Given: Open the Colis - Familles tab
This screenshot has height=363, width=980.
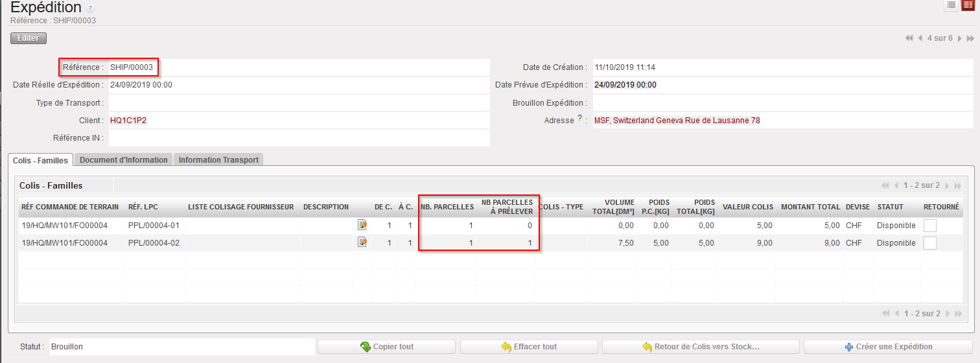Looking at the screenshot, I should point(40,160).
